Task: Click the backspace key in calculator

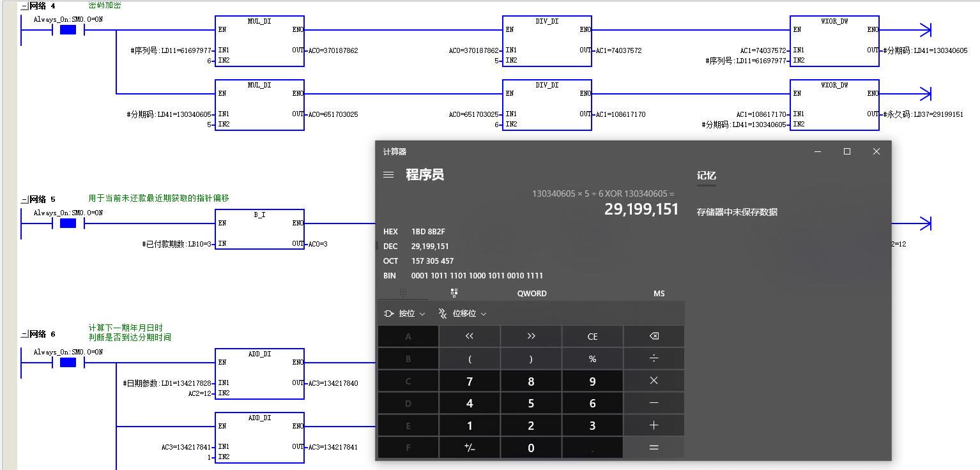Action: click(x=654, y=337)
